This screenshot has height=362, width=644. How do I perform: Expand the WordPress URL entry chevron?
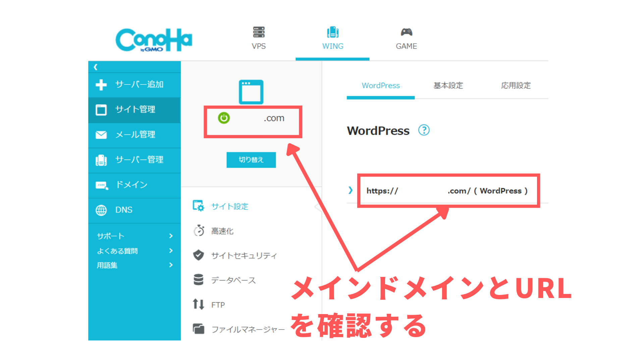[x=350, y=190]
